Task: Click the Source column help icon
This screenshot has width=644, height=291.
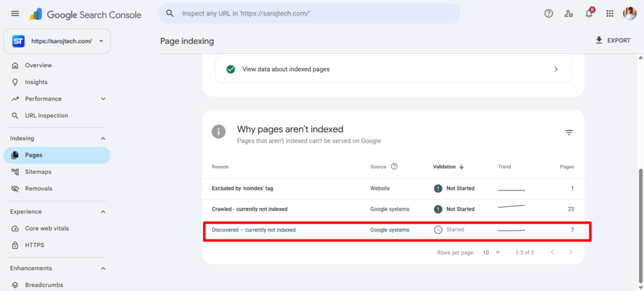Action: [x=394, y=167]
